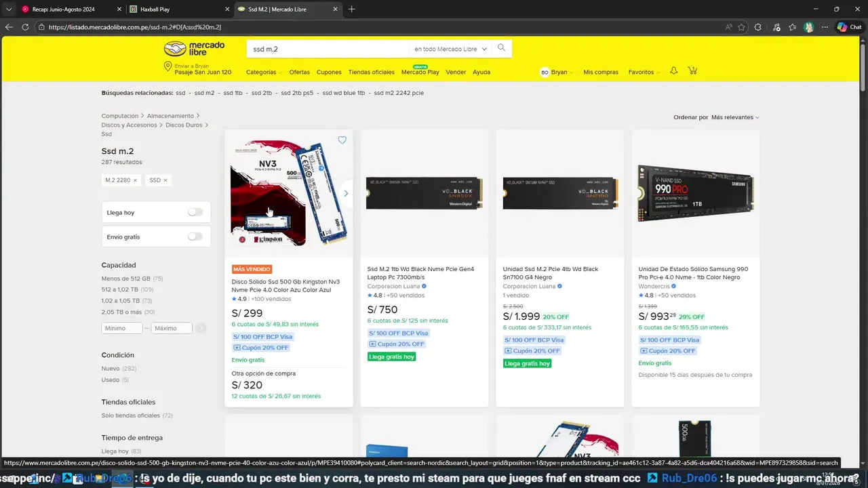Filter by capacity '2,05 TB o más'
Image resolution: width=868 pixels, height=488 pixels.
click(121, 312)
